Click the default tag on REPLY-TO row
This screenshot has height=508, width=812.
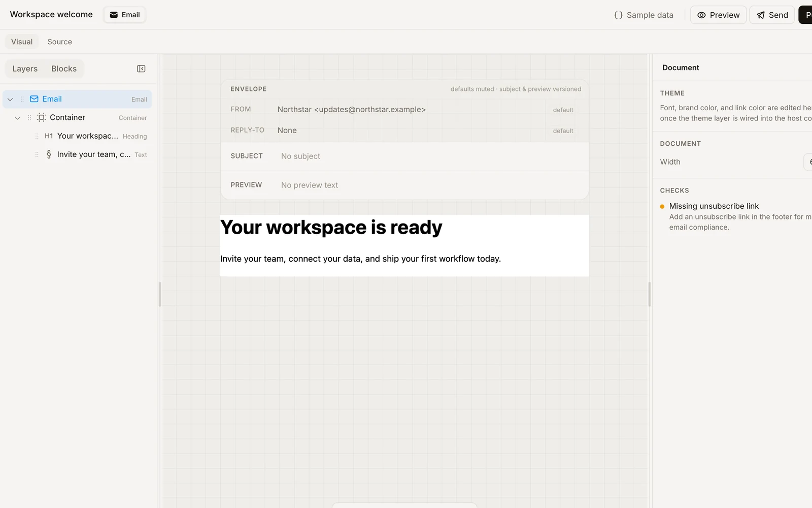tap(563, 131)
